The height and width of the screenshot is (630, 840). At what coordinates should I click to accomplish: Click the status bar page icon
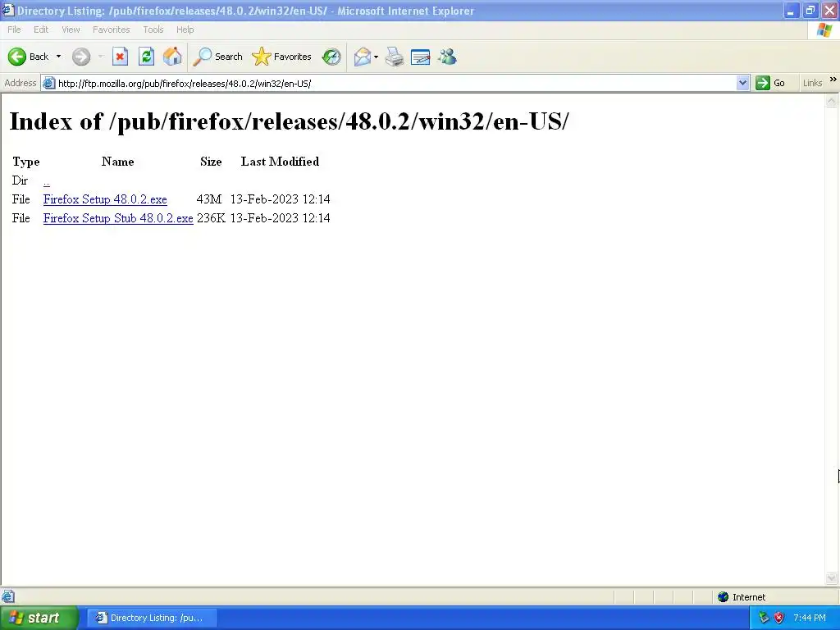point(8,597)
